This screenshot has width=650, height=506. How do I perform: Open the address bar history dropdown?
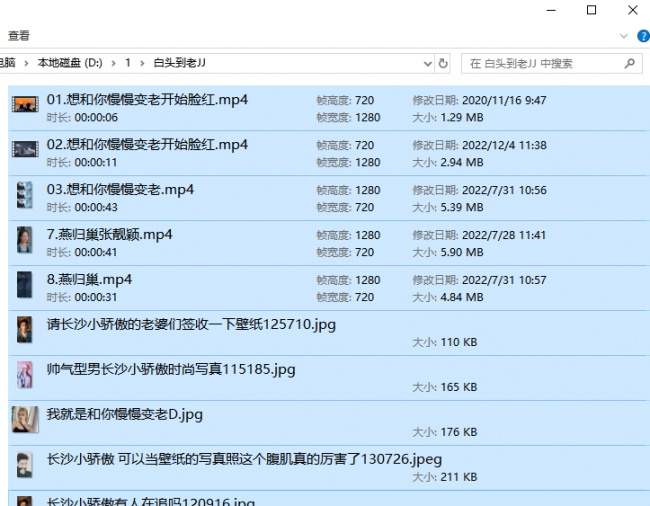coord(427,64)
